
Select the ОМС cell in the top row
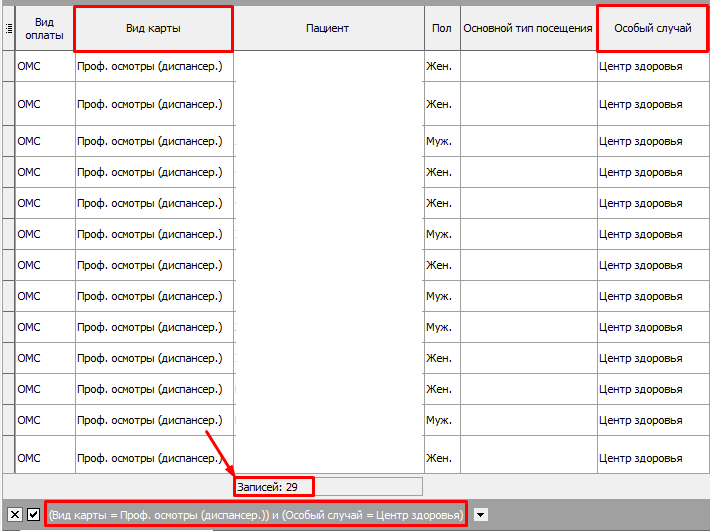(x=45, y=67)
